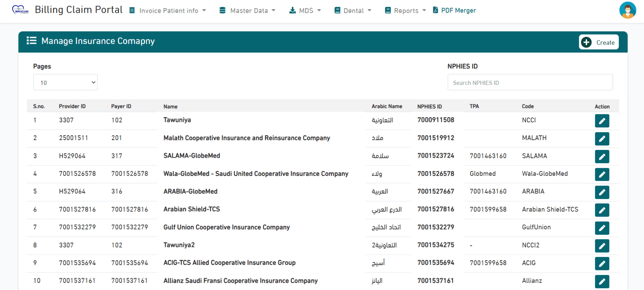Edit the SALAMA-GlobeMed row
The image size is (644, 290).
tap(602, 157)
